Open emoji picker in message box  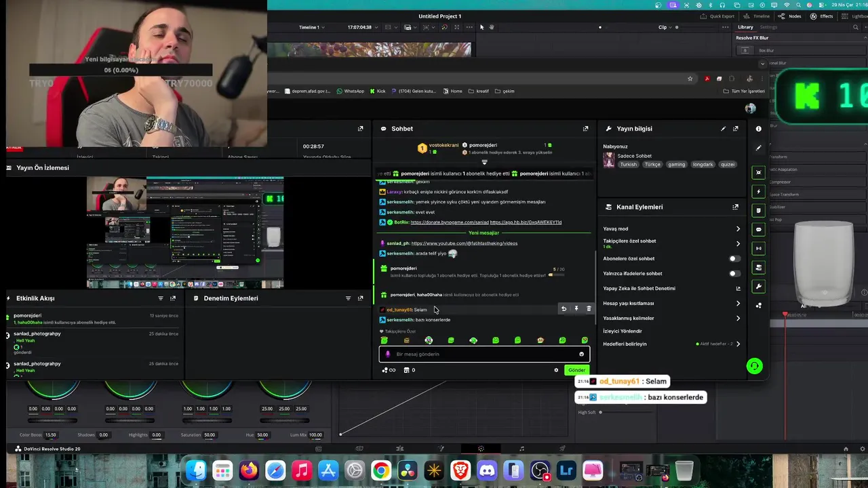tap(581, 354)
